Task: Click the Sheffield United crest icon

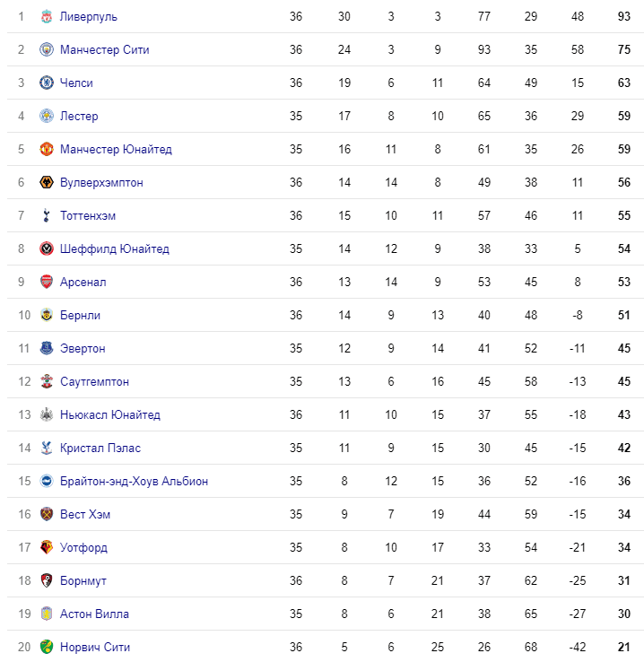Action: coord(47,248)
